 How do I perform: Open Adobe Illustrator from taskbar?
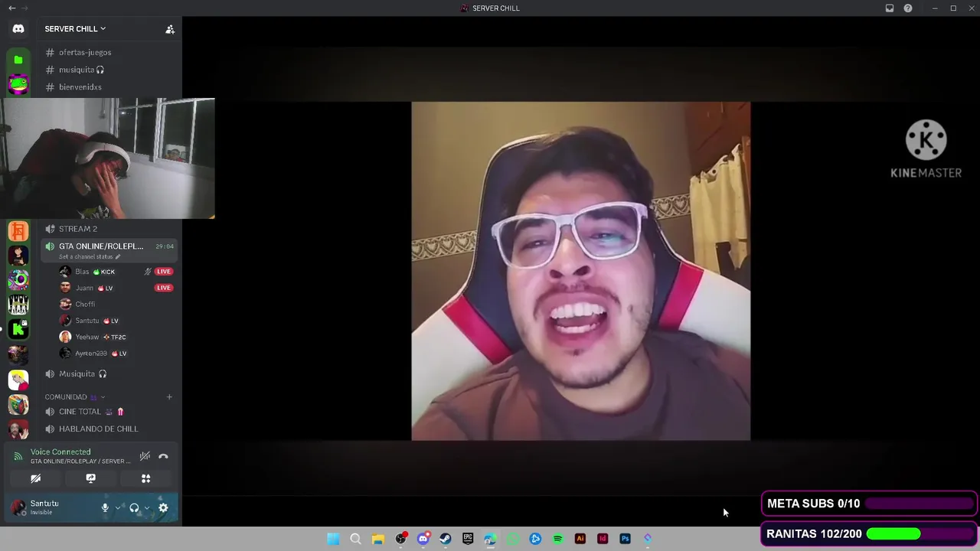pyautogui.click(x=580, y=539)
